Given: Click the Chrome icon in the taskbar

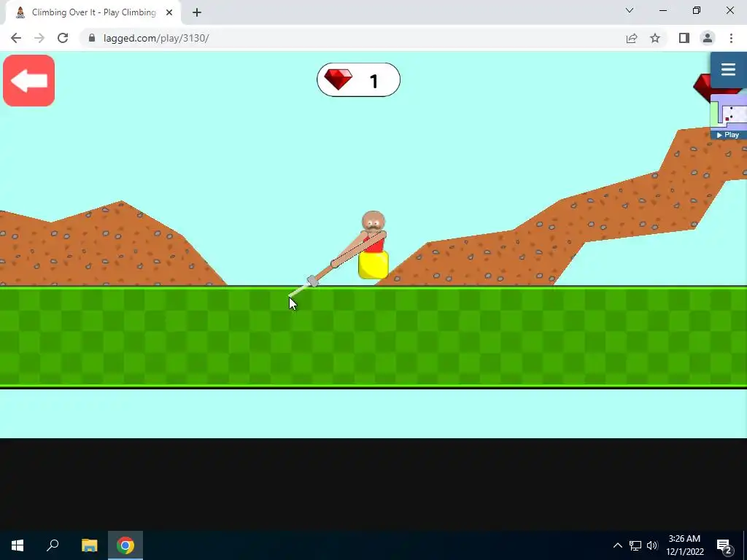Looking at the screenshot, I should pos(125,545).
